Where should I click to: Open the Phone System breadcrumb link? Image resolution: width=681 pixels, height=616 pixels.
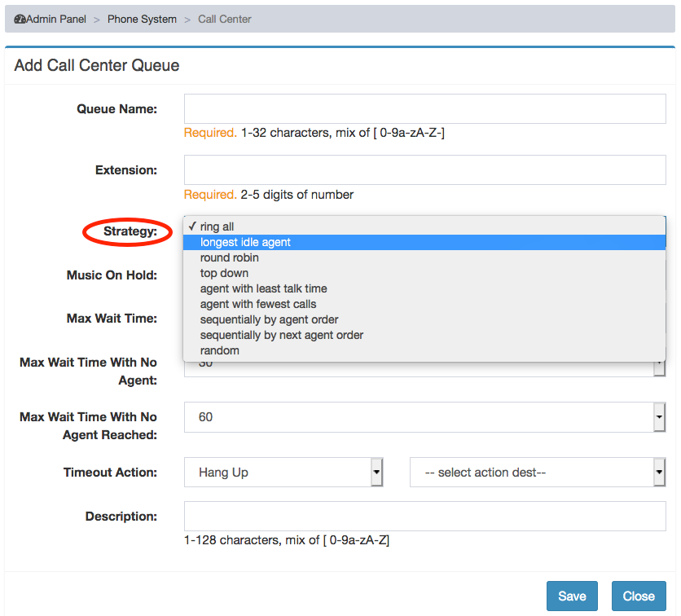142,19
